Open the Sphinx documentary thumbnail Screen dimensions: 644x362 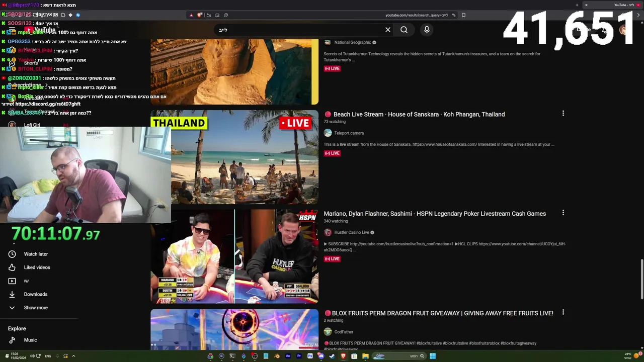coord(234,71)
